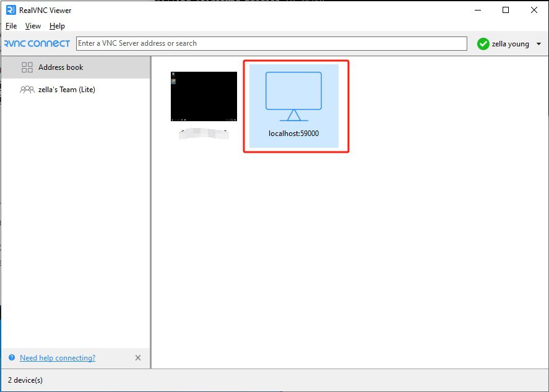Viewport: 549px width, 392px height.
Task: Click the RVNC Connect logo
Action: [x=37, y=43]
